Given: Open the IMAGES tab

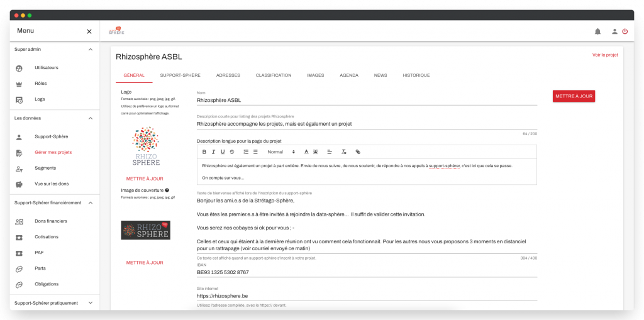Looking at the screenshot, I should [316, 75].
